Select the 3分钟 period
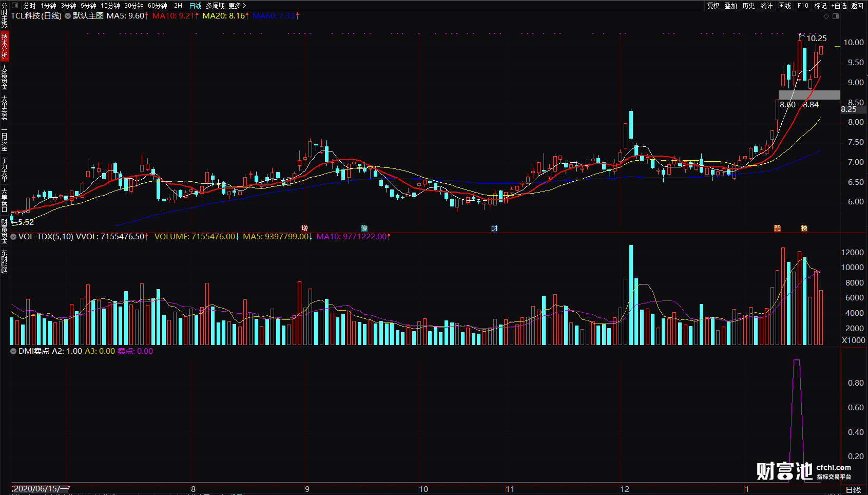This screenshot has width=868, height=495. [68, 6]
